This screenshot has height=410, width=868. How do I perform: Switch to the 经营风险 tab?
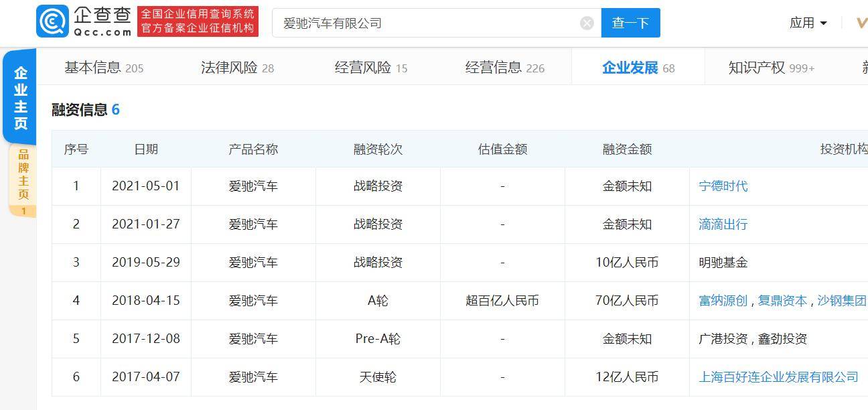371,68
